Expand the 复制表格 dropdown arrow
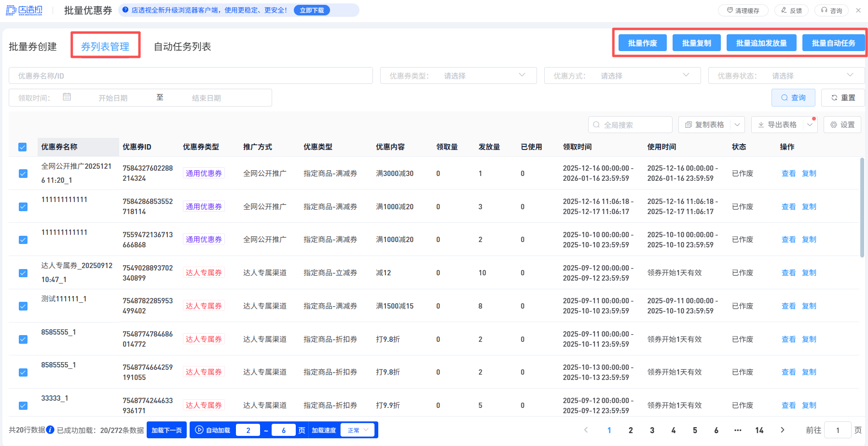This screenshot has height=446, width=868. 737,124
